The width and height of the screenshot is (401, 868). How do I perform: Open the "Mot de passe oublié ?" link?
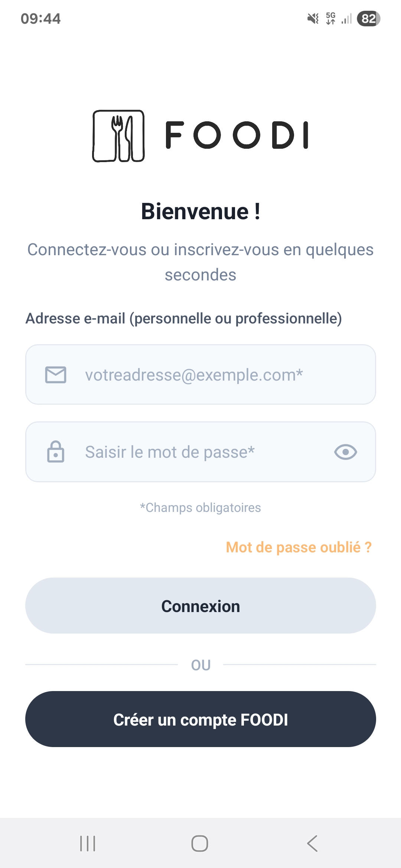299,548
